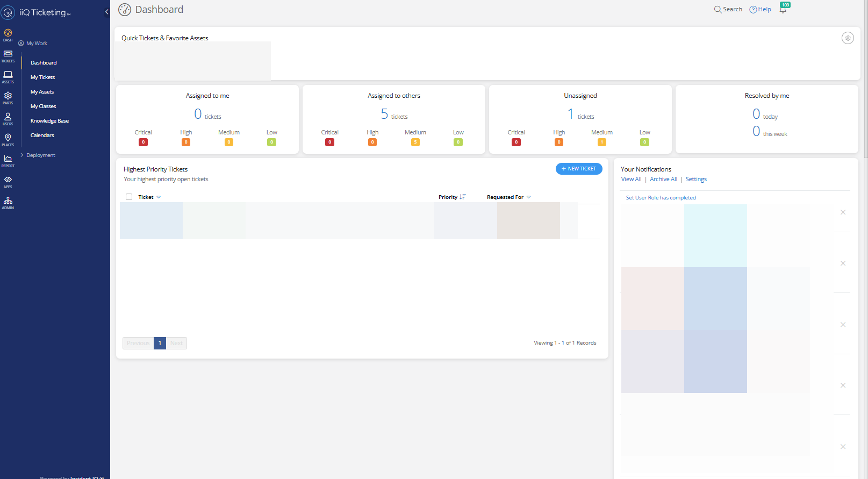868x479 pixels.
Task: Click the New Ticket button
Action: click(x=579, y=169)
